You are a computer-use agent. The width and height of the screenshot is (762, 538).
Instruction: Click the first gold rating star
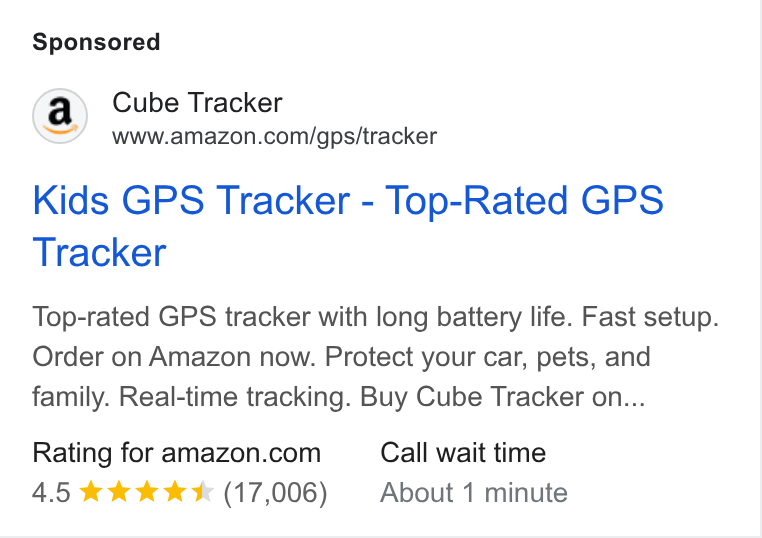(x=90, y=491)
